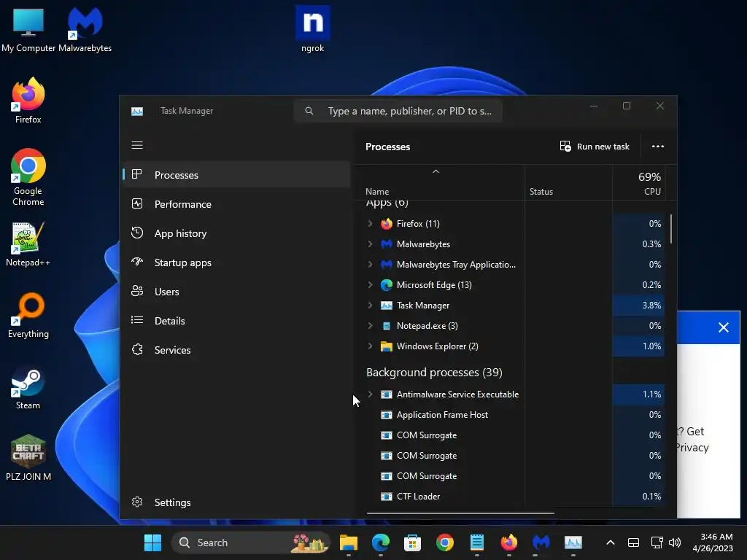Select the Notepad.exe process icon

[387, 326]
